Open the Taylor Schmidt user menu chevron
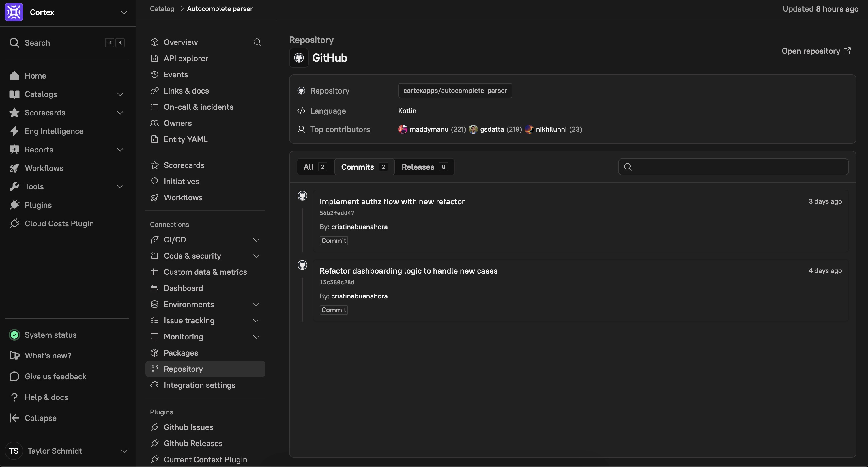Image resolution: width=868 pixels, height=467 pixels. click(124, 451)
